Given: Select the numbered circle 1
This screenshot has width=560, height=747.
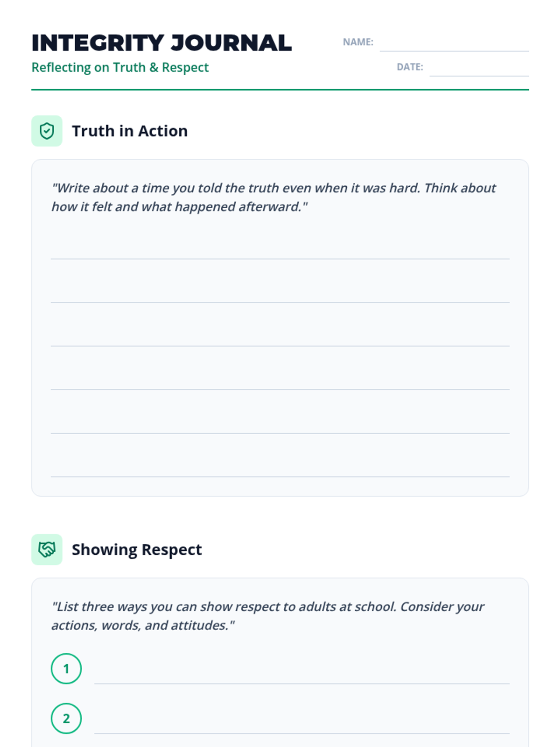Looking at the screenshot, I should pyautogui.click(x=66, y=669).
